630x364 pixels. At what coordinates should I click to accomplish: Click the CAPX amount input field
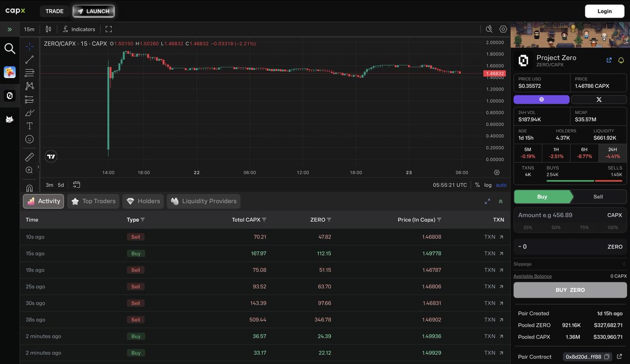pos(556,215)
